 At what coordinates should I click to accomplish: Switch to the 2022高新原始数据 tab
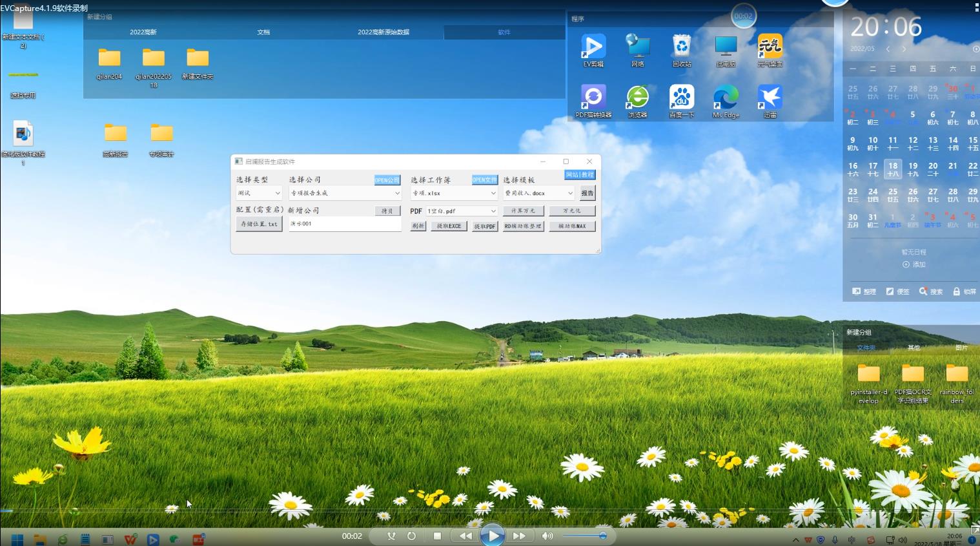pos(383,32)
